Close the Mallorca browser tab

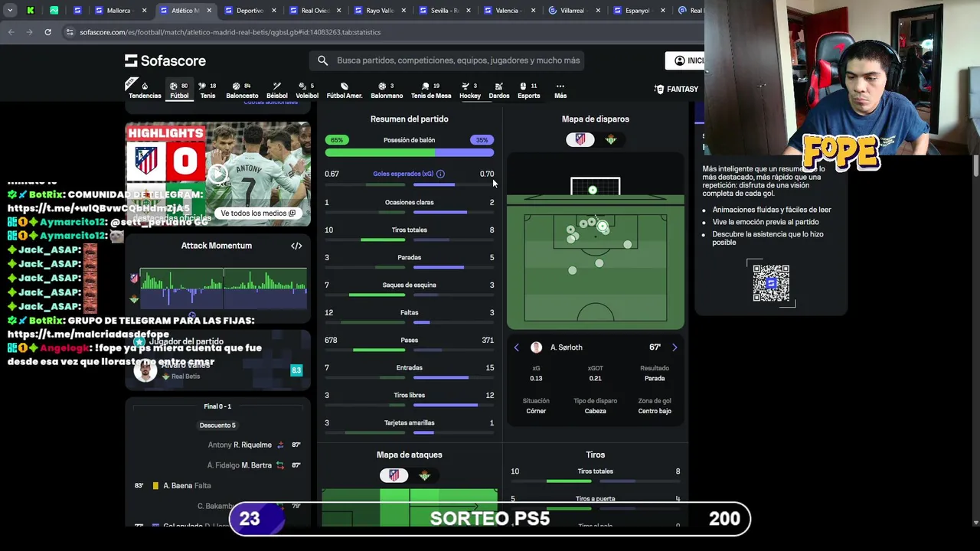[144, 11]
